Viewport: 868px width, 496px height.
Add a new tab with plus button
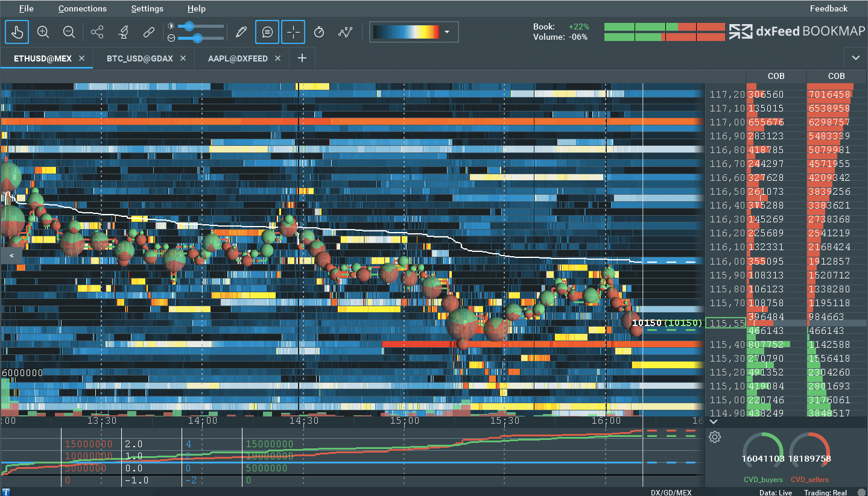click(302, 58)
